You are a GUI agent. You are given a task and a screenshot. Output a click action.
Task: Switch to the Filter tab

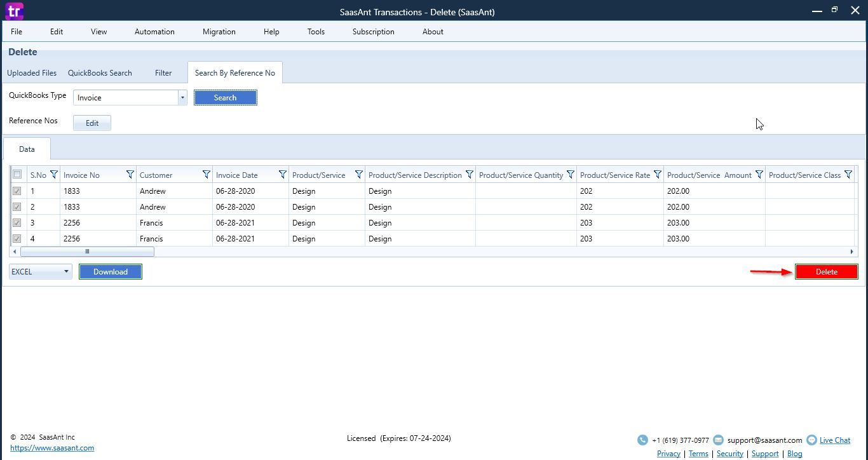click(163, 72)
